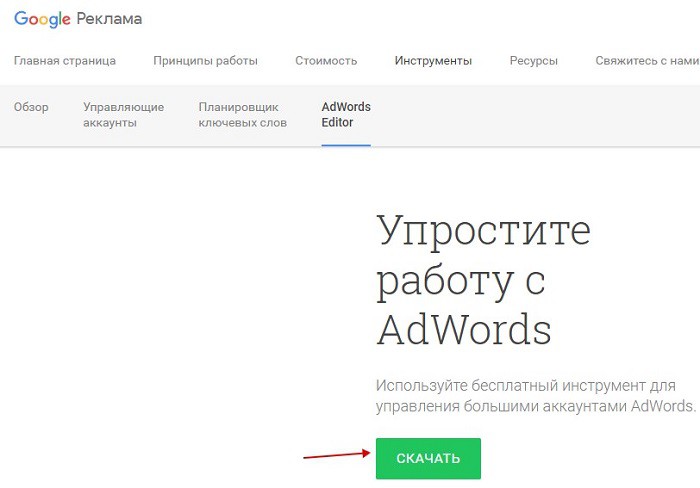Image resolution: width=700 pixels, height=488 pixels.
Task: Click the Свяжитесь с нами link
Action: coord(647,61)
